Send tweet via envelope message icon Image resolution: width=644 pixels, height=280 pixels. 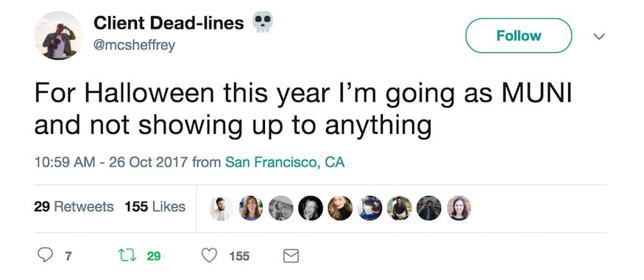coord(291,256)
